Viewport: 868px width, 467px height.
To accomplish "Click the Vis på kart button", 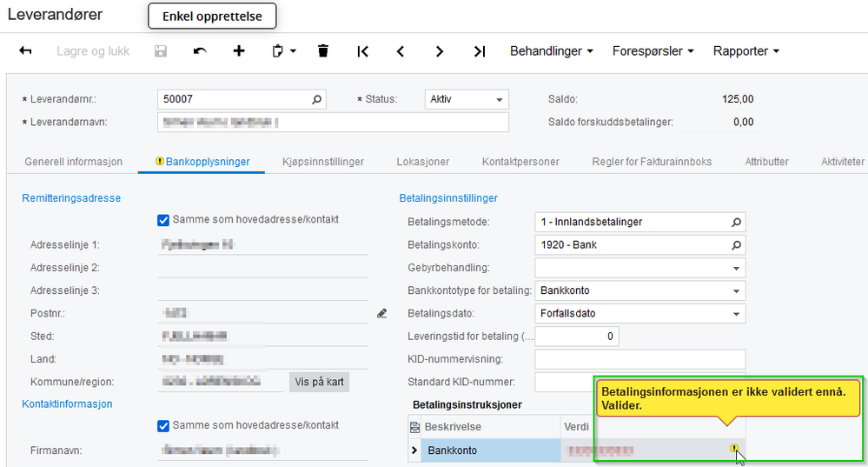I will tap(319, 382).
